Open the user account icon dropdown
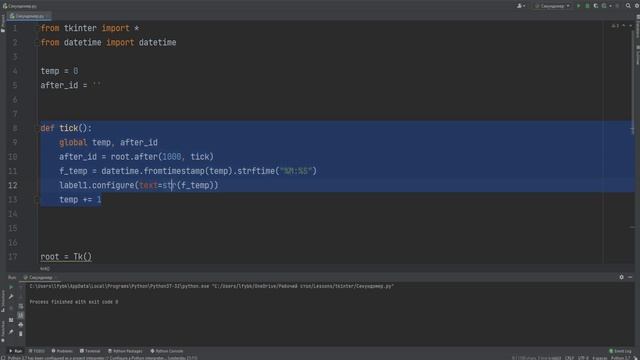640x360 pixels. pos(521,6)
